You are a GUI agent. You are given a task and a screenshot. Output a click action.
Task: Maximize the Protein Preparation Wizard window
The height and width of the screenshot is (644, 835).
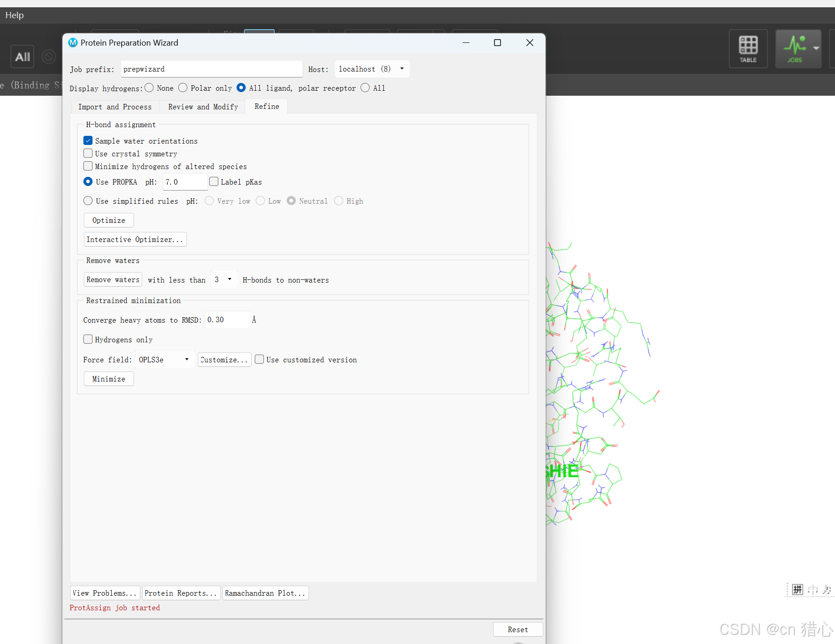point(497,42)
